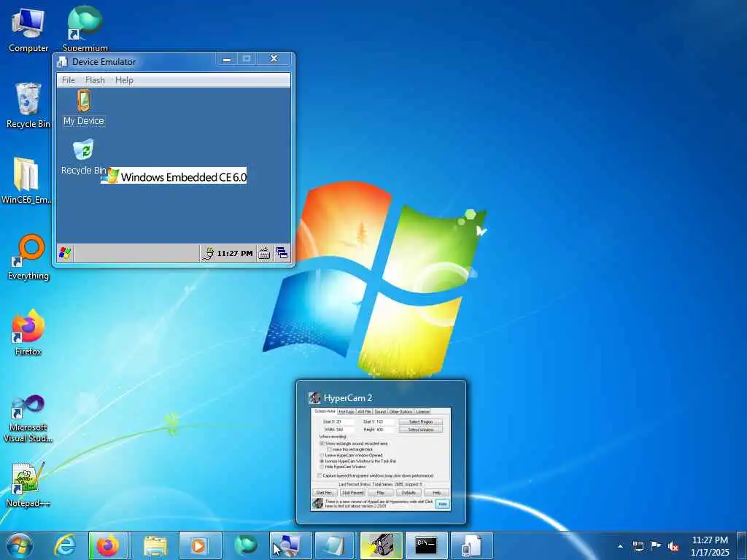Click the CE taskbar clock reading 11:27 PM
This screenshot has height=560, width=747.
(x=235, y=253)
